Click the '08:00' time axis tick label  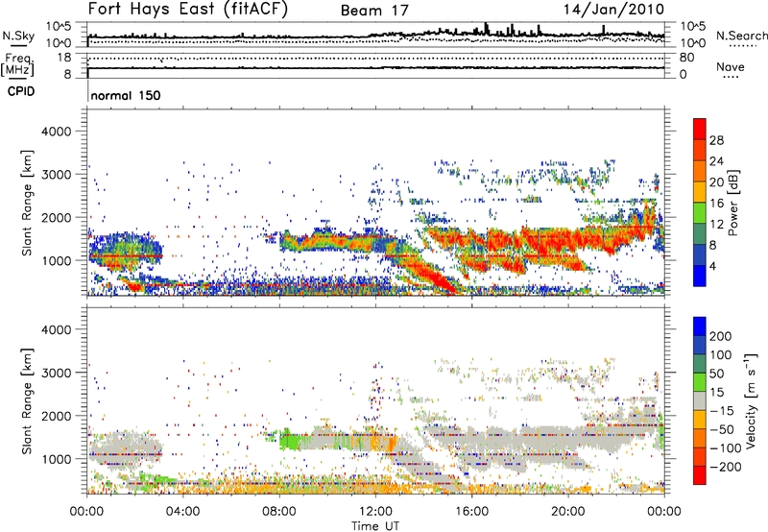pos(279,512)
